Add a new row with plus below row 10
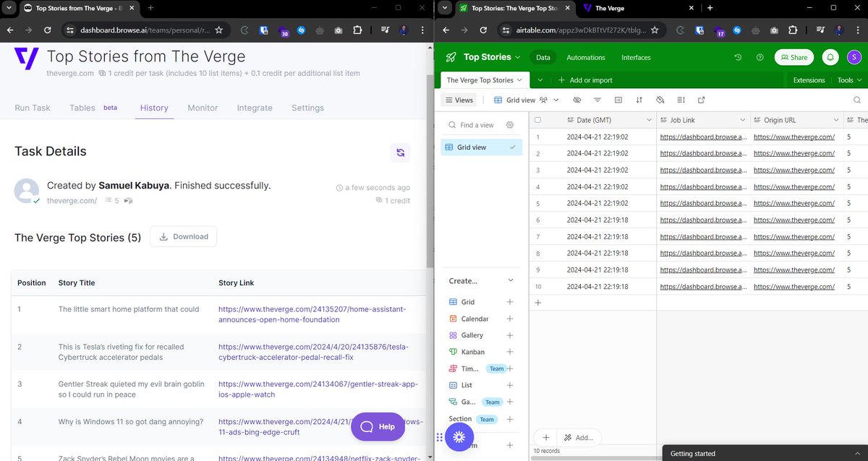The height and width of the screenshot is (461, 868). pos(537,303)
